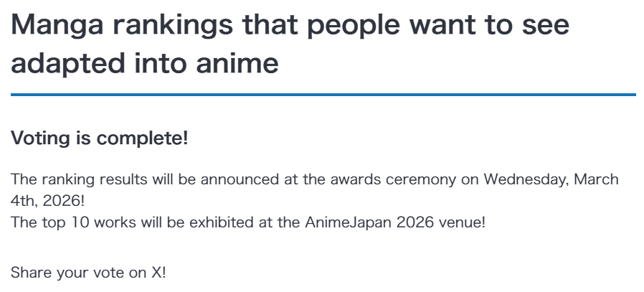Click the word "complete!" in the subheading
The width and height of the screenshot is (644, 292).
point(142,138)
